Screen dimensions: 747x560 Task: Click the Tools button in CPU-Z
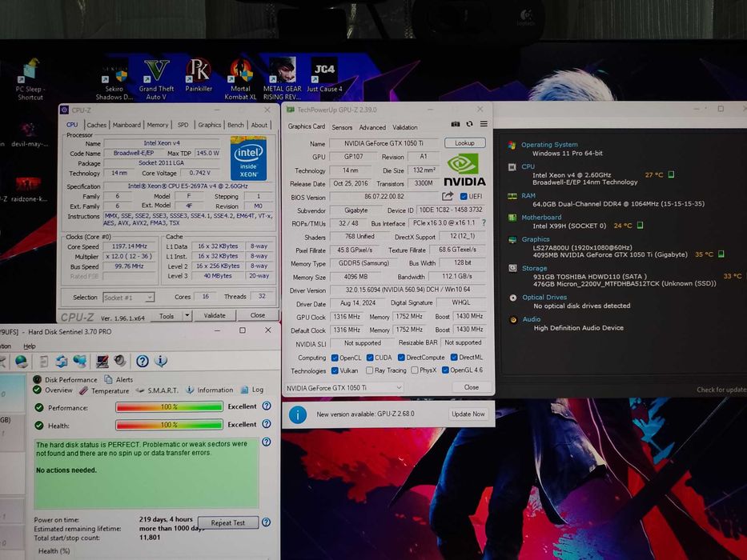[x=167, y=316]
